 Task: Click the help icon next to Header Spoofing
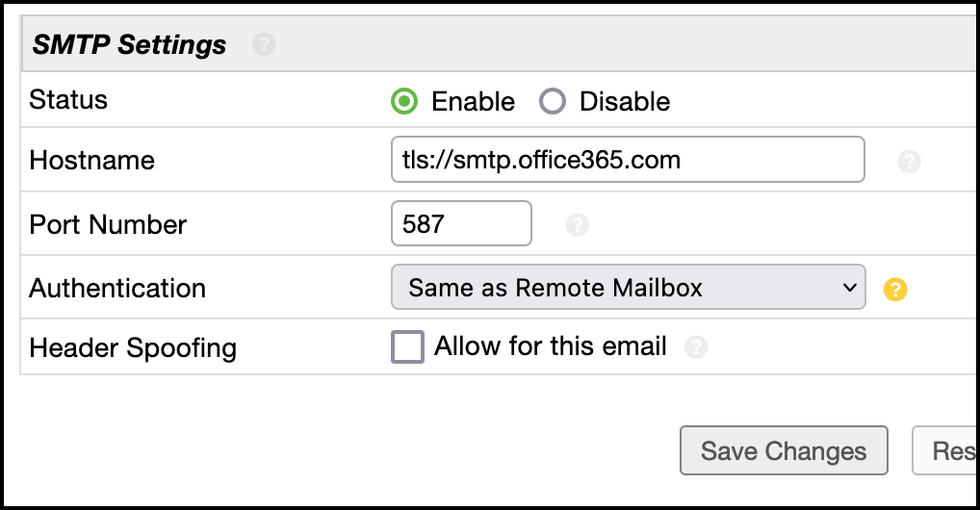[x=695, y=347]
